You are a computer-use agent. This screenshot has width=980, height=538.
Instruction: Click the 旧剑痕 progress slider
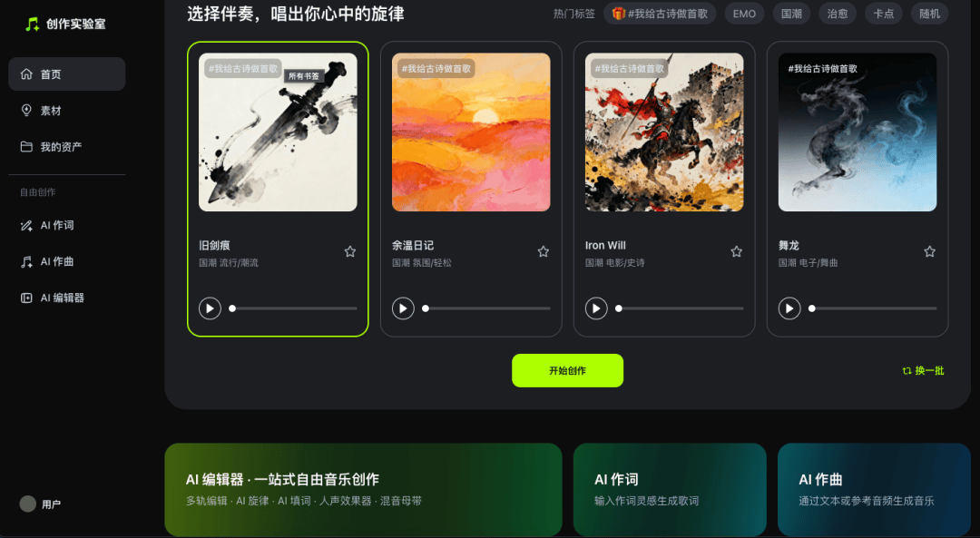(294, 308)
